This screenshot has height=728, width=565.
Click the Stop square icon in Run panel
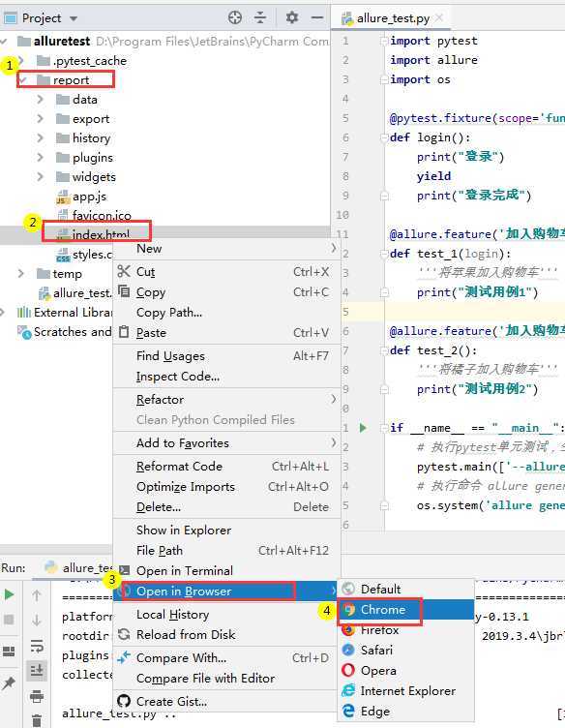coord(9,620)
